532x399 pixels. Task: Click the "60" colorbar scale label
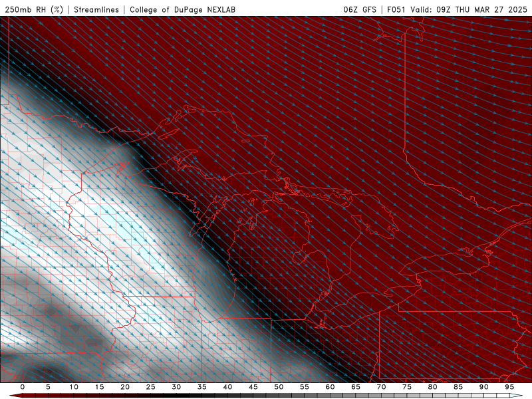point(330,387)
